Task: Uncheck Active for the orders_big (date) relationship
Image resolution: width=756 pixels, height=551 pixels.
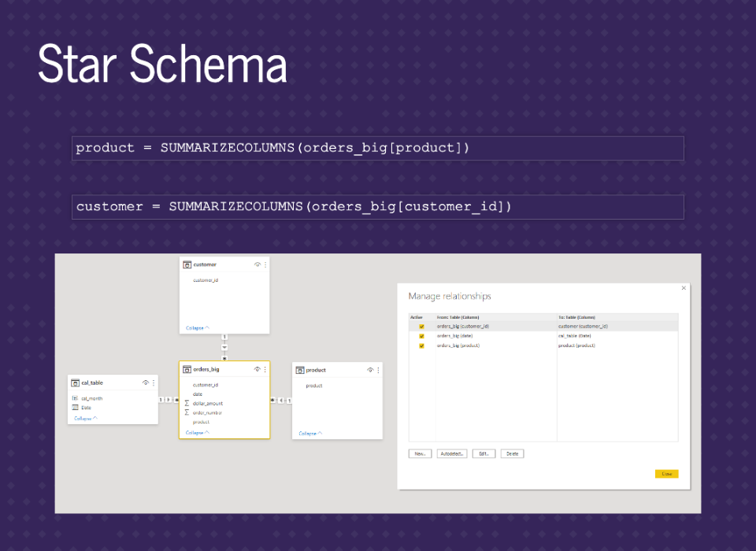Action: (x=421, y=336)
